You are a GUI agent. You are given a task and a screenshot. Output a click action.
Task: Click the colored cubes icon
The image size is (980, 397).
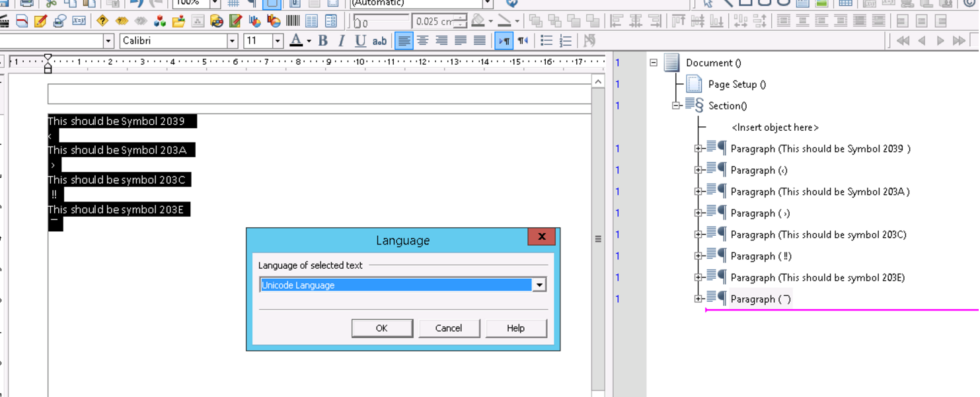(x=160, y=21)
